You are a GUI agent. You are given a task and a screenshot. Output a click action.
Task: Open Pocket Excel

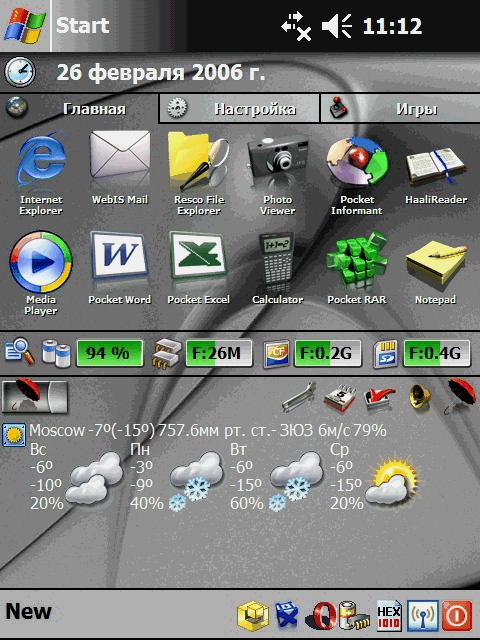click(x=199, y=268)
